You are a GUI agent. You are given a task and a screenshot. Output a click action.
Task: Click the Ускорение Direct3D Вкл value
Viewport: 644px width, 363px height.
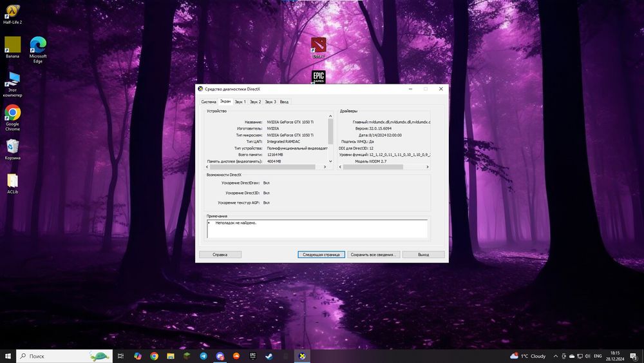266,193
